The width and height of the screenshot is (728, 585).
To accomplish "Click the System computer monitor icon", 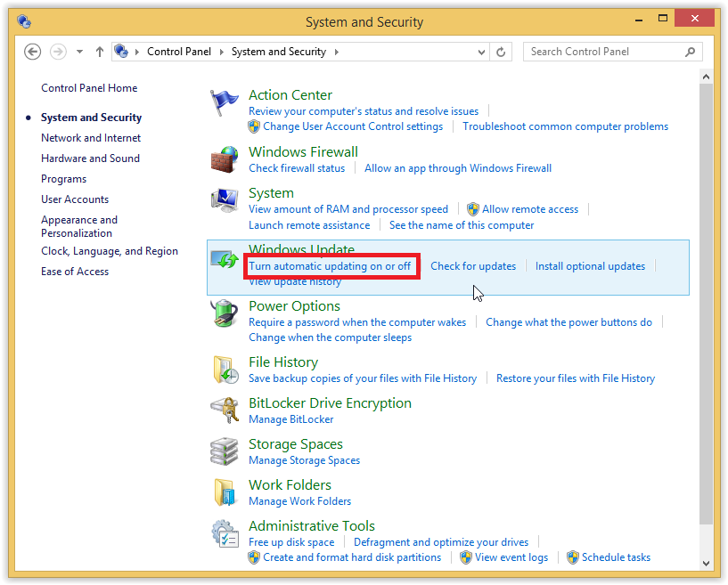I will (225, 201).
